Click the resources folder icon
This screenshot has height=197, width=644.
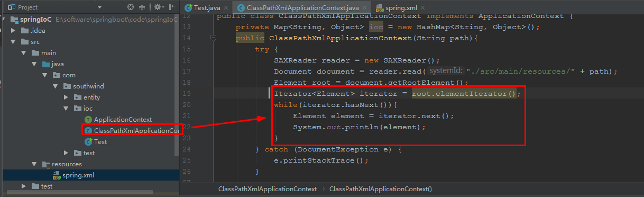(x=46, y=164)
